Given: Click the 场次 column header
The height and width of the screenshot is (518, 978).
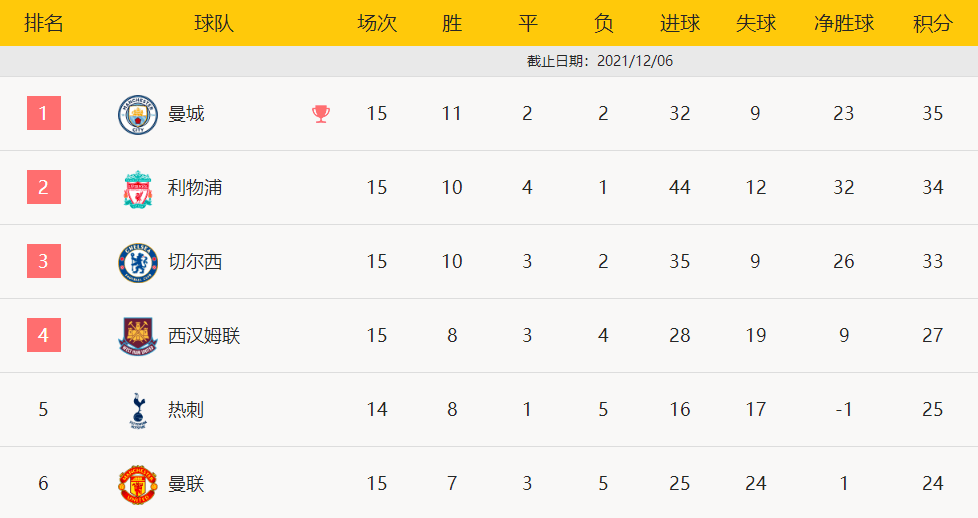Looking at the screenshot, I should [x=376, y=23].
